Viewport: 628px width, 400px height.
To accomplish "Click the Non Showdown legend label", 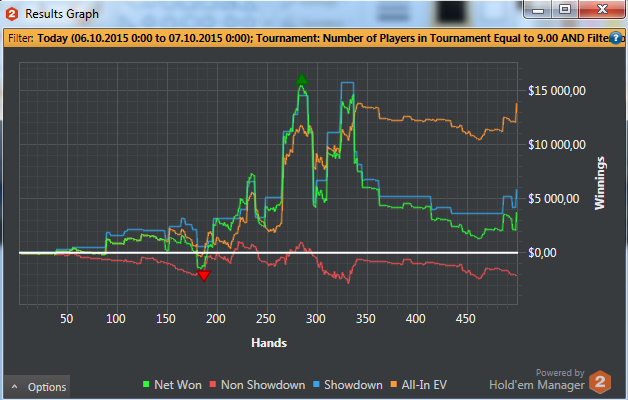I will click(x=263, y=385).
